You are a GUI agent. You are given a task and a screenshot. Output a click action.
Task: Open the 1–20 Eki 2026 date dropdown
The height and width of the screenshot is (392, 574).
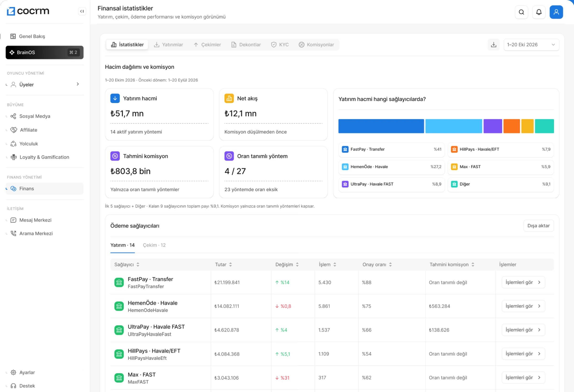point(531,45)
